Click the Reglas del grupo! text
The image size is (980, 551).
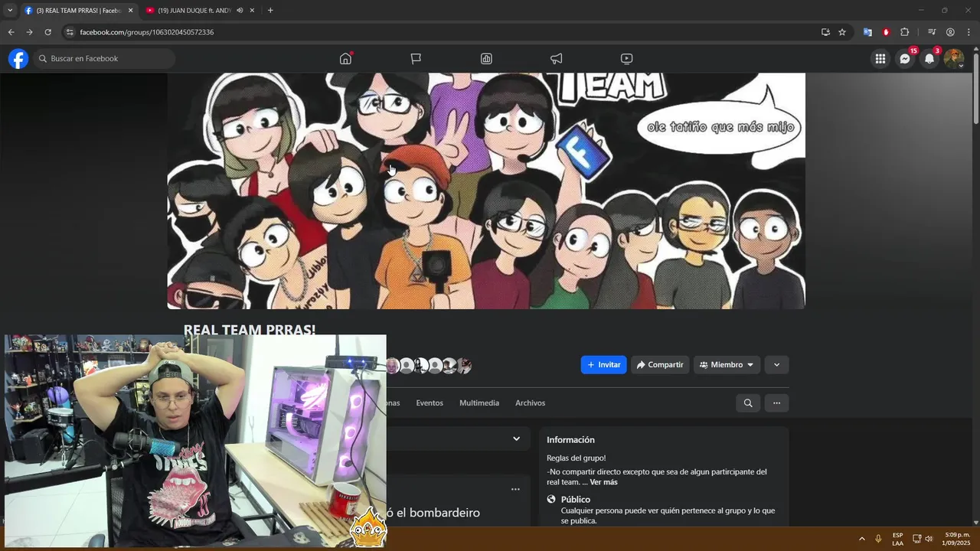[x=576, y=458]
